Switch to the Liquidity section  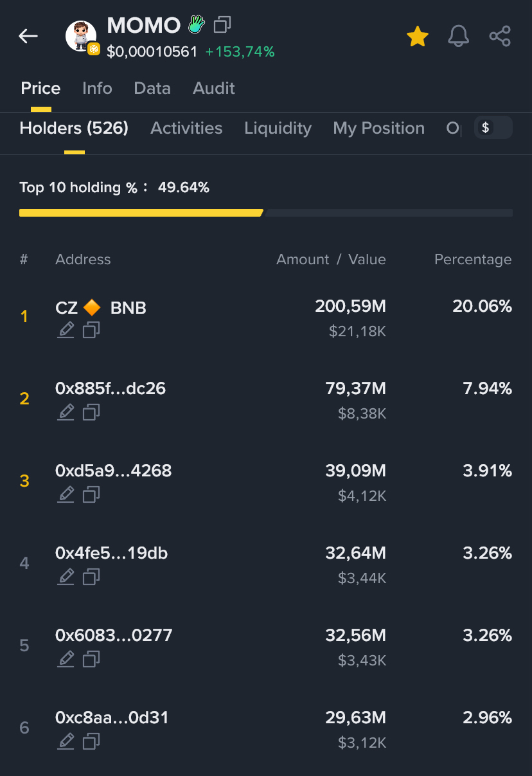tap(278, 128)
